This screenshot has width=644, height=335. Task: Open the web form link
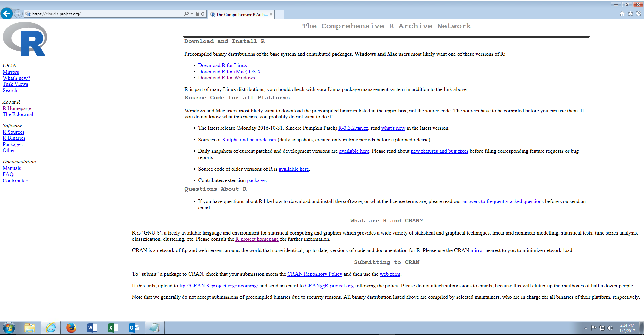(390, 274)
